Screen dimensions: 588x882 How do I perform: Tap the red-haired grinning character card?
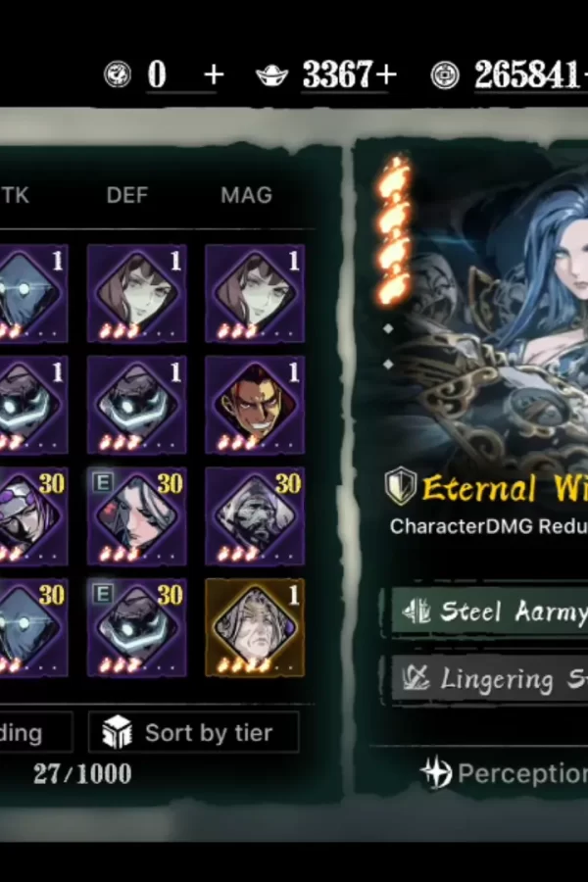click(255, 405)
